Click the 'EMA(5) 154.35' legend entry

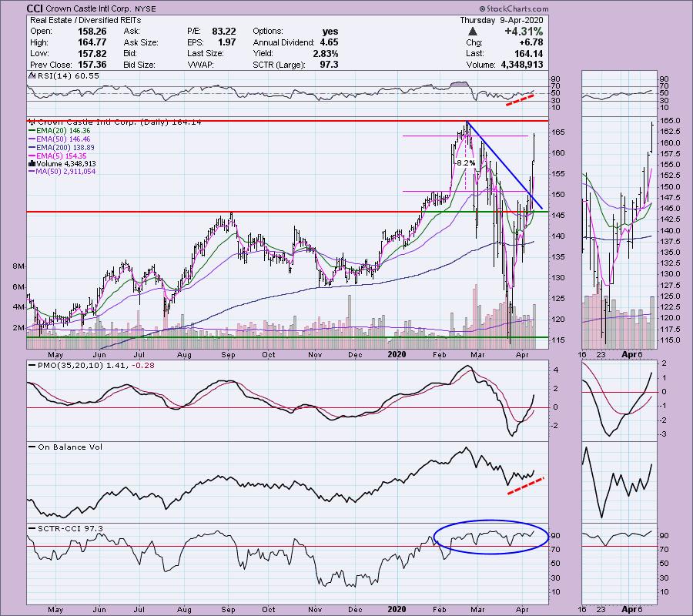click(62, 156)
